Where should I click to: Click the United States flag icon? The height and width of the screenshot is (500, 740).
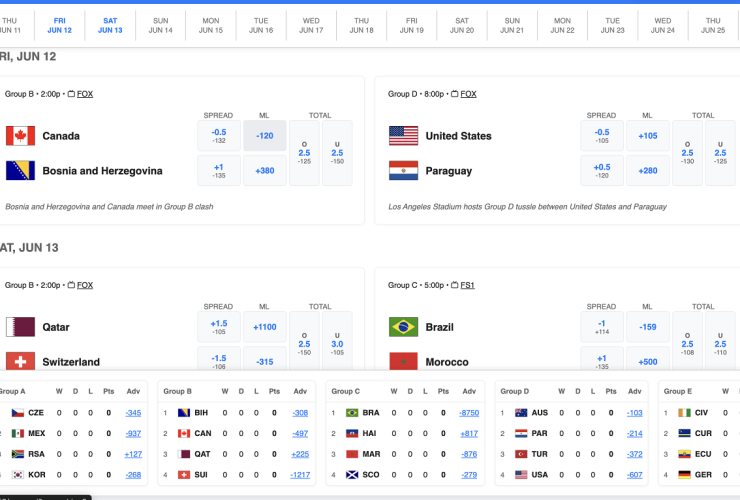tap(404, 136)
